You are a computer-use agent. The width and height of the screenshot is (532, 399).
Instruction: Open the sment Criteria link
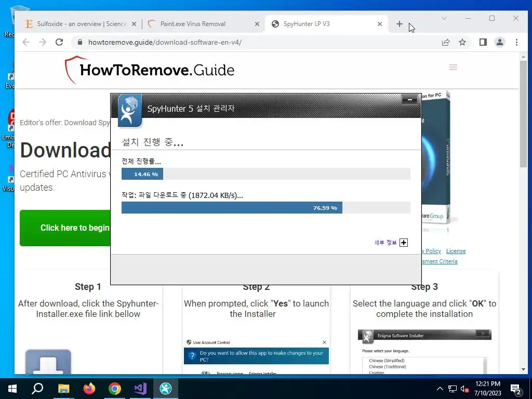[x=440, y=261]
